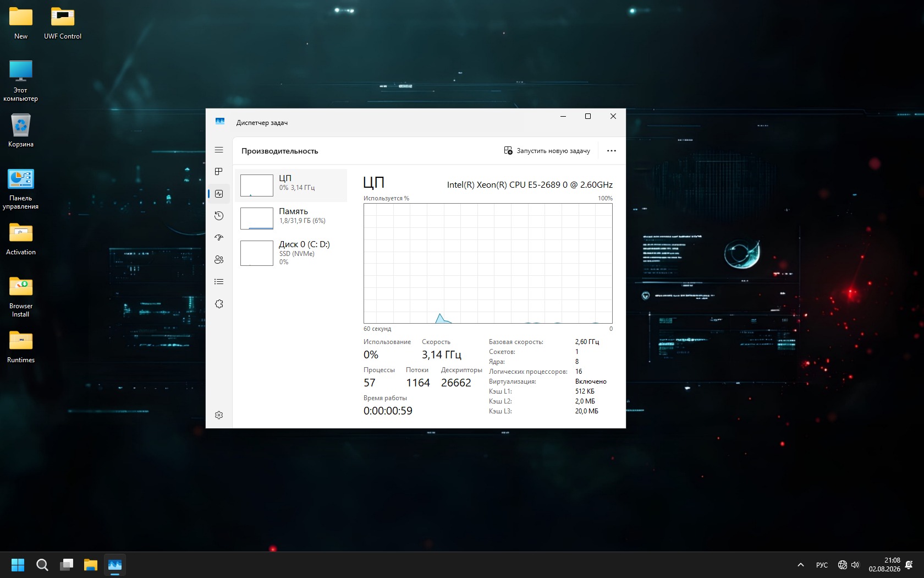924x578 pixels.
Task: Click the Память mini graph thumbnail
Action: [257, 219]
